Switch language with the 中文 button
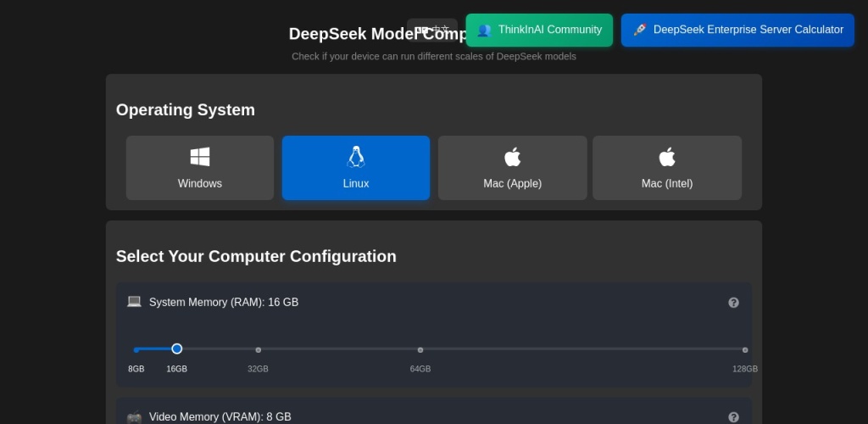The image size is (868, 424). click(432, 30)
